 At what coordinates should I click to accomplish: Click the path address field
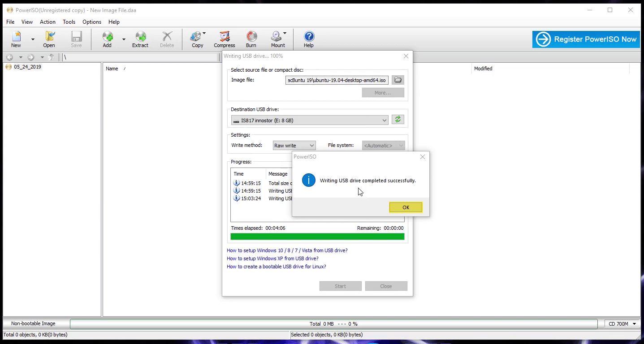coord(140,57)
